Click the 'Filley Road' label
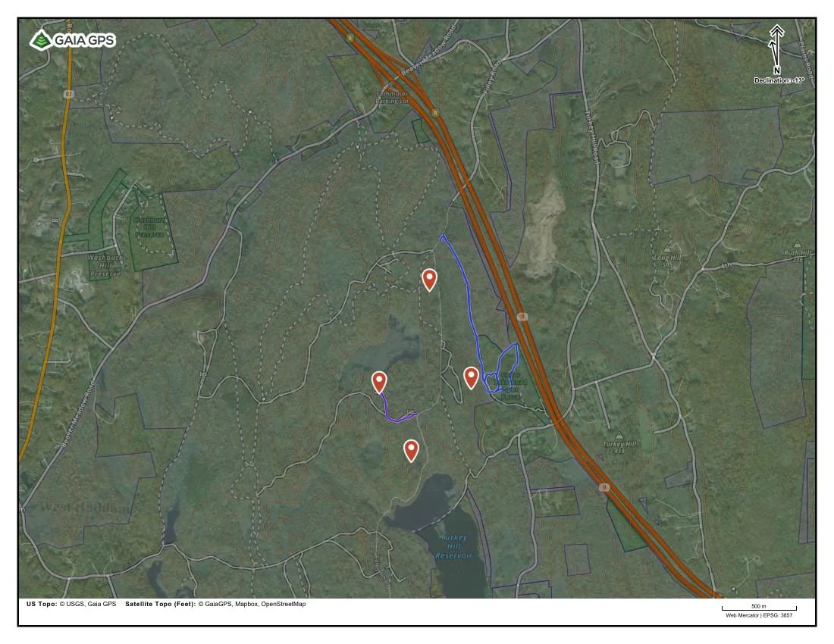 coord(492,77)
